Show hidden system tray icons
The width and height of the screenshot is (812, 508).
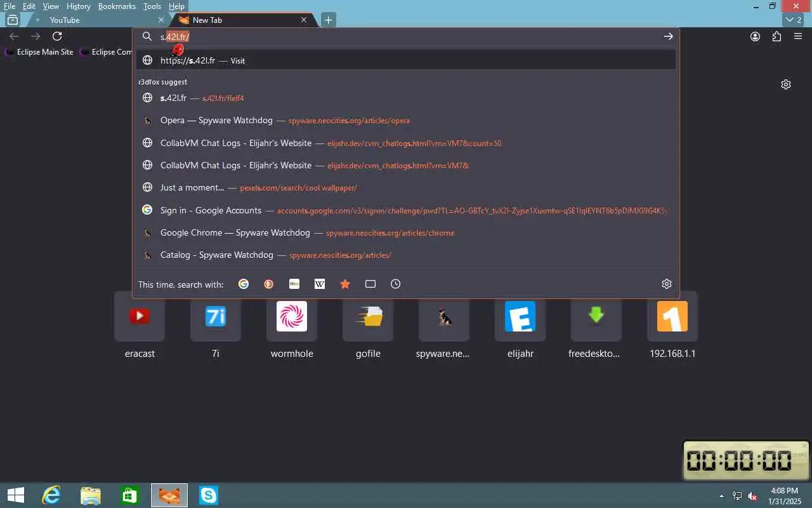[721, 496]
